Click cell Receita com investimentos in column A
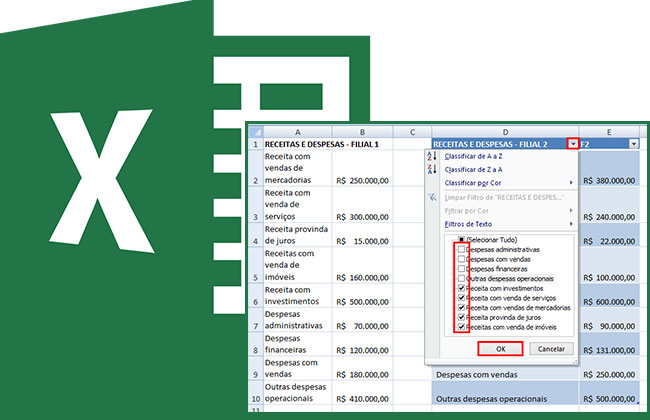The image size is (650, 420). [x=298, y=296]
